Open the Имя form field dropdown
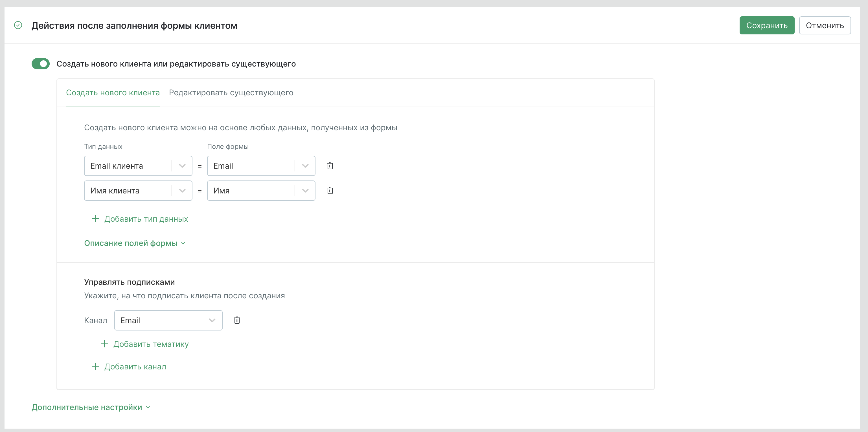Viewport: 868px width, 432px height. coord(261,191)
